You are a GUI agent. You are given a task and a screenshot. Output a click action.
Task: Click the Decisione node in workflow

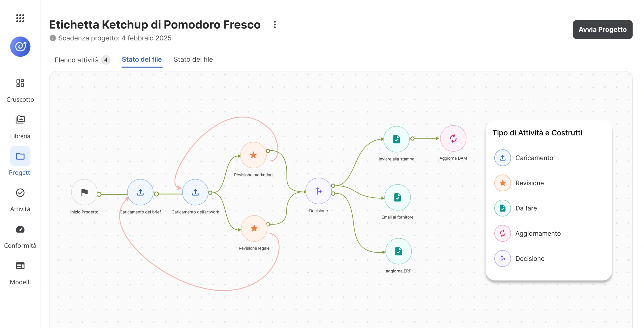coord(318,191)
